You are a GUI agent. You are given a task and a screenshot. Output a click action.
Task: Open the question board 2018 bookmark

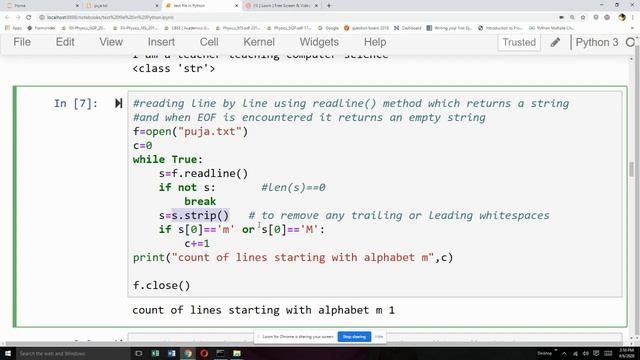pos(367,28)
